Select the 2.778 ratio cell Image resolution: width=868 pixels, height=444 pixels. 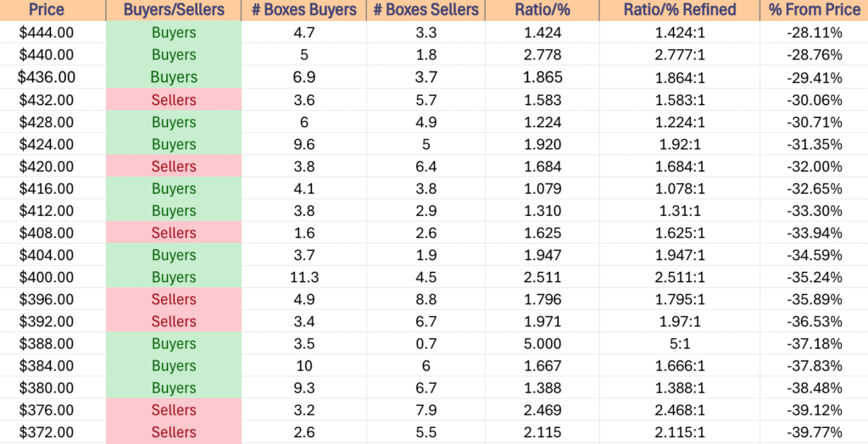(x=542, y=55)
